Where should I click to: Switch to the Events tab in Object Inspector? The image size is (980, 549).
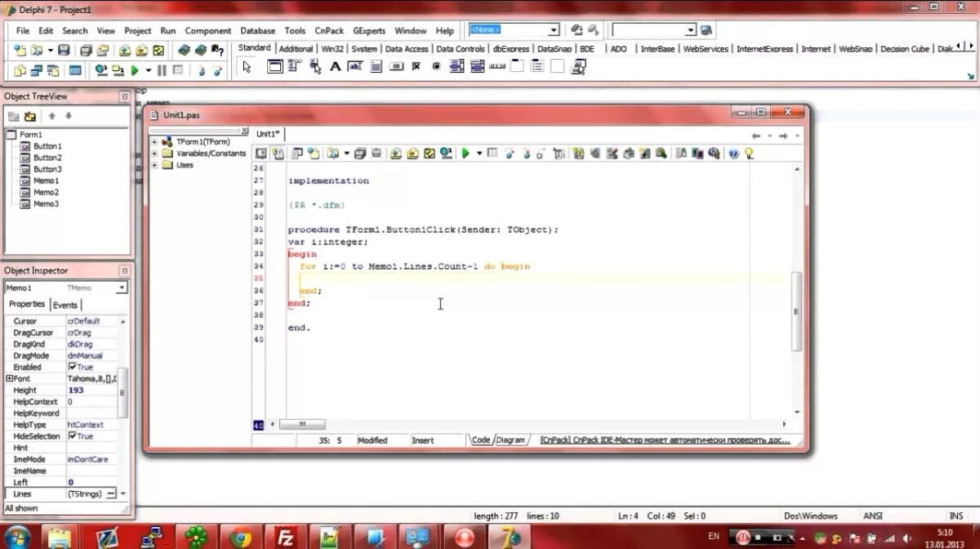coord(65,305)
